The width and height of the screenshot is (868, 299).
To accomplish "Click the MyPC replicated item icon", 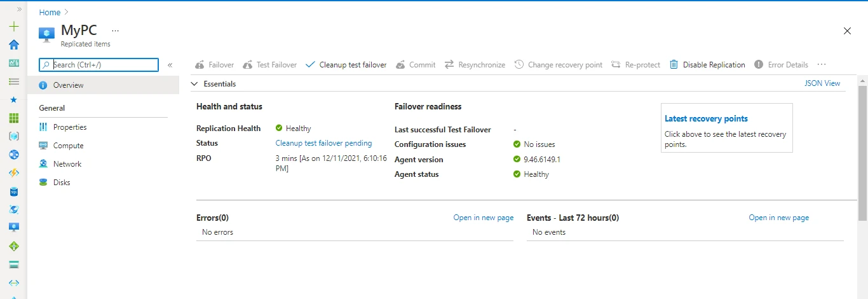I will click(x=47, y=34).
